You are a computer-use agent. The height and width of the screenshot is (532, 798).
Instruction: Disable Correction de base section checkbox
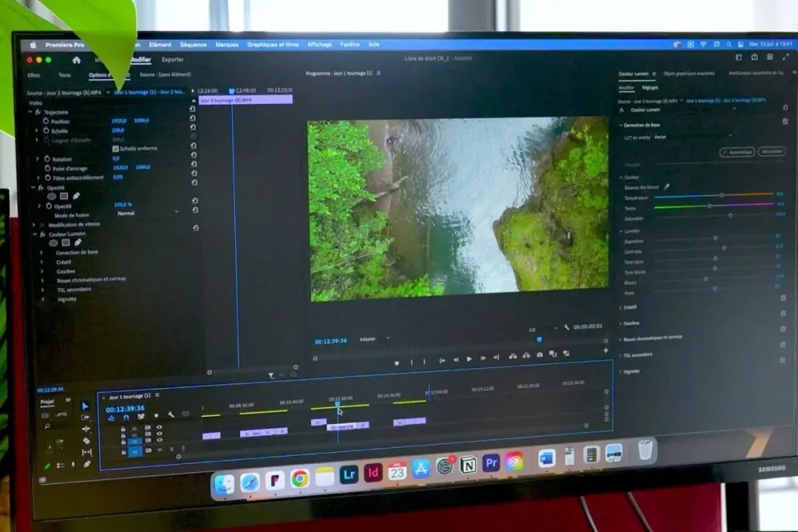coord(785,121)
